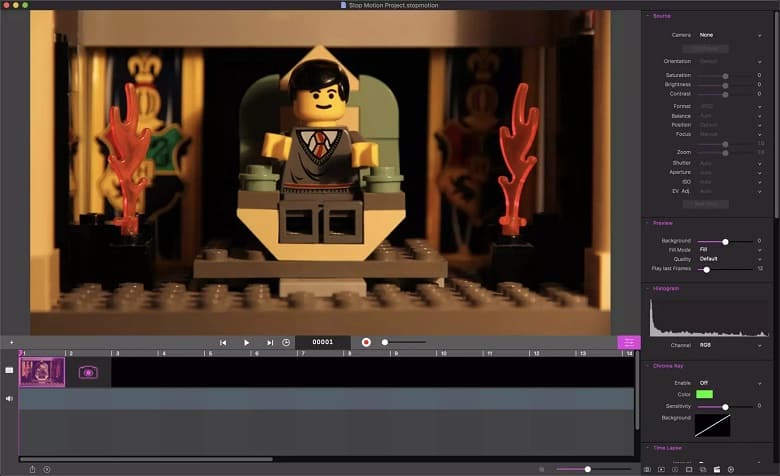Collapse the Preview section
Image resolution: width=780 pixels, height=476 pixels.
[648, 223]
